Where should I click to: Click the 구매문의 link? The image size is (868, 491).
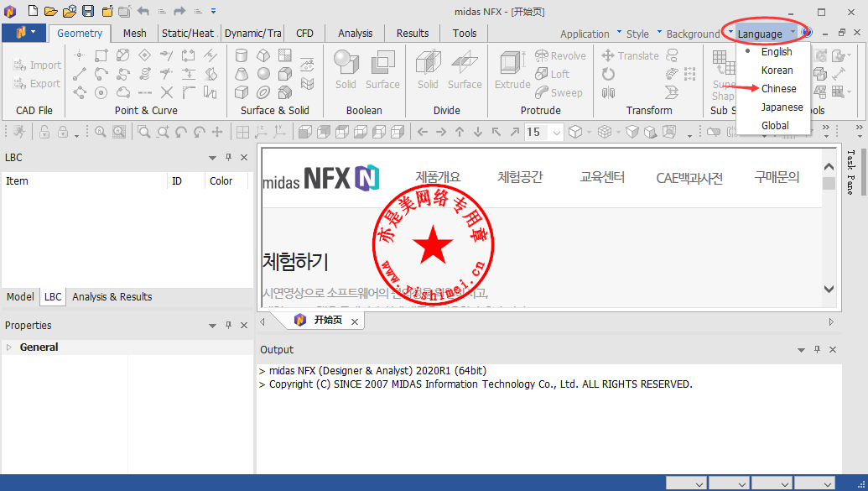(777, 177)
